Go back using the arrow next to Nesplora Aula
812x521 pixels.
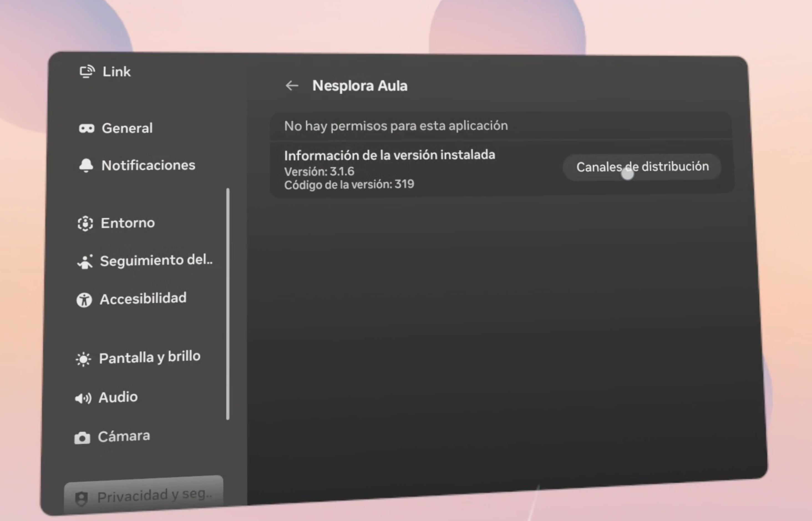pos(291,86)
